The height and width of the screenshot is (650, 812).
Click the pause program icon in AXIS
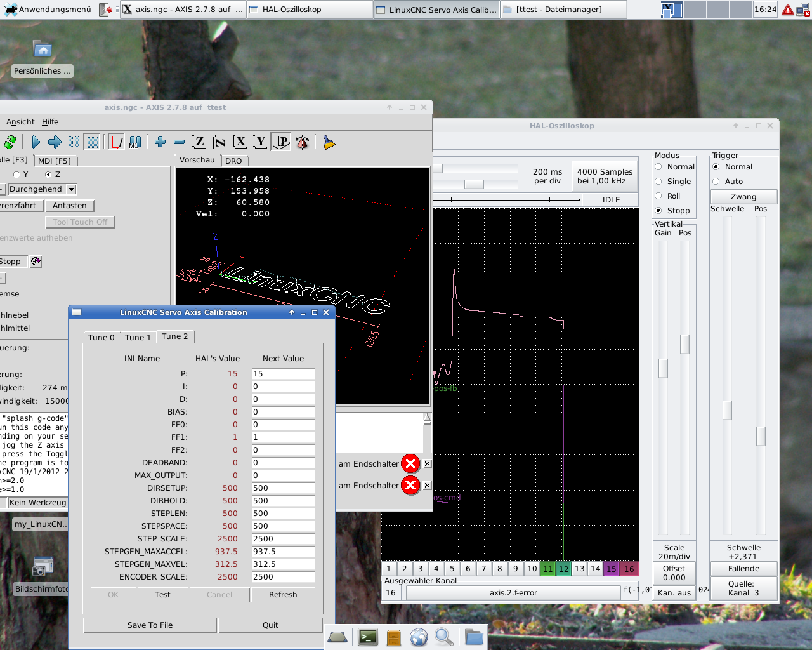click(x=74, y=142)
